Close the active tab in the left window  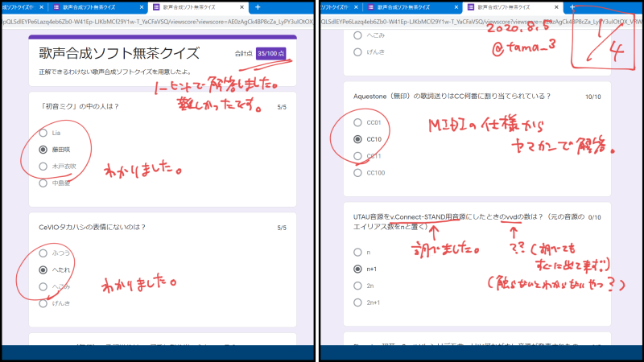242,7
